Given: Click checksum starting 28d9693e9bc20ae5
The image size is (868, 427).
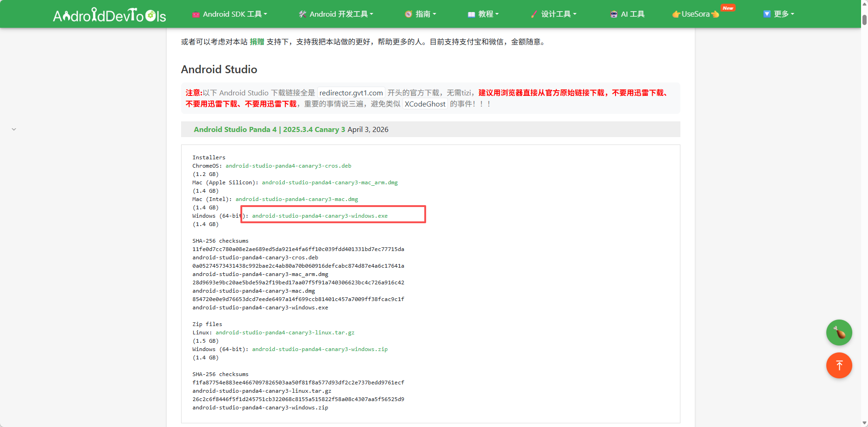Looking at the screenshot, I should (298, 283).
